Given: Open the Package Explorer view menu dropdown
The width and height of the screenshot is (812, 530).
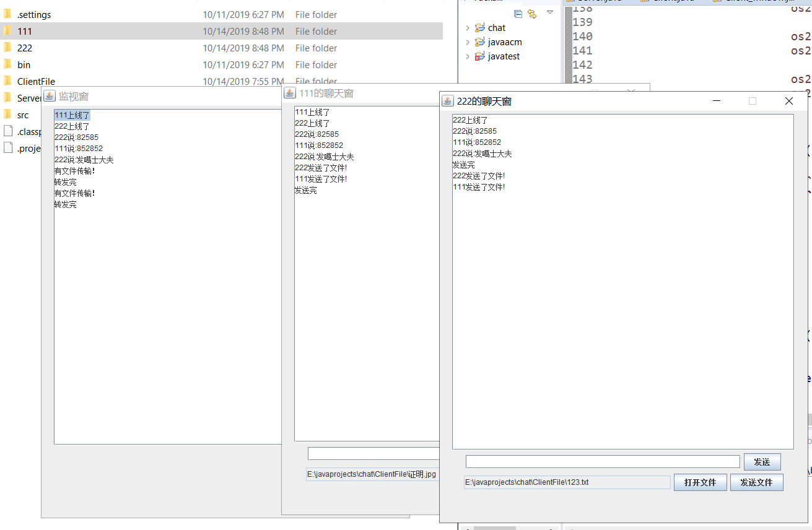Looking at the screenshot, I should pyautogui.click(x=550, y=12).
